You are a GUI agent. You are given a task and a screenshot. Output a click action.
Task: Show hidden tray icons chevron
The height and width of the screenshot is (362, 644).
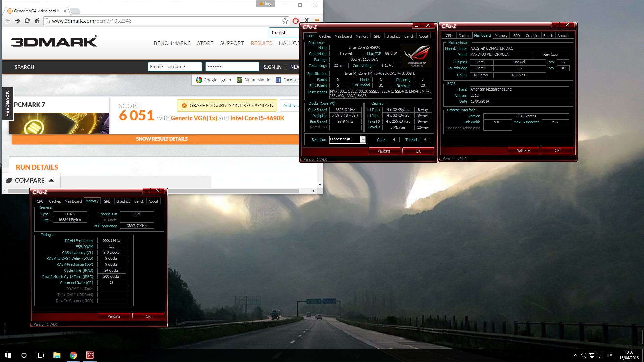[x=576, y=355]
